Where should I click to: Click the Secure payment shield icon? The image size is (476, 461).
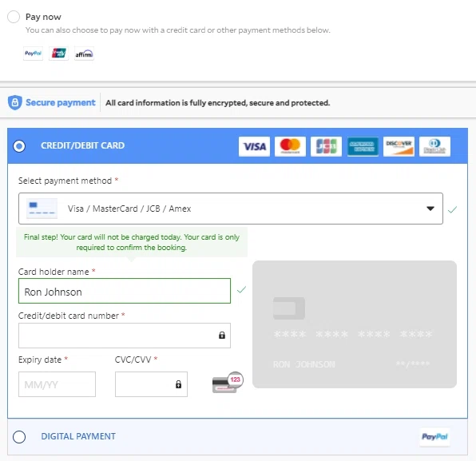pyautogui.click(x=15, y=102)
